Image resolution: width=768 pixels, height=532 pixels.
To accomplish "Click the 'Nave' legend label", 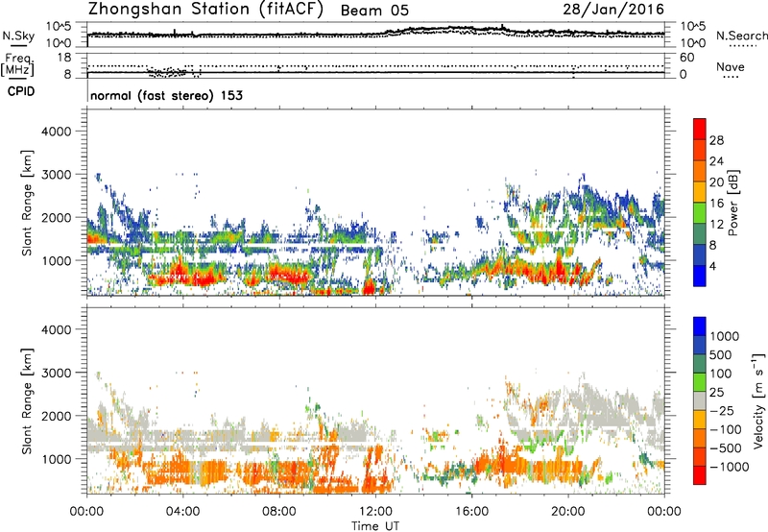I will [731, 66].
